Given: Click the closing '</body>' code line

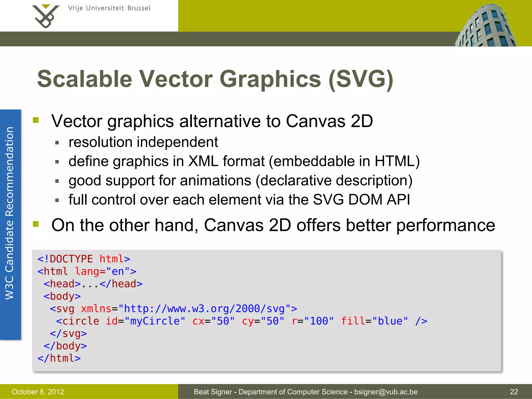Looking at the screenshot, I should [65, 346].
